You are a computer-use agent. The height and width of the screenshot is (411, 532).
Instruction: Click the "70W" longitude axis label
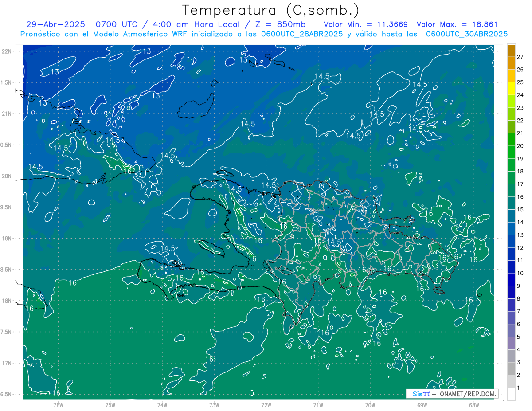370,405
